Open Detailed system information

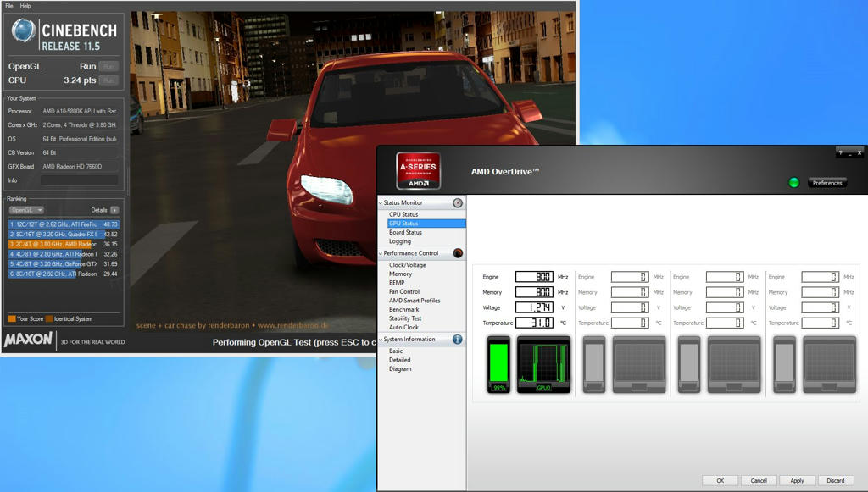coord(400,360)
